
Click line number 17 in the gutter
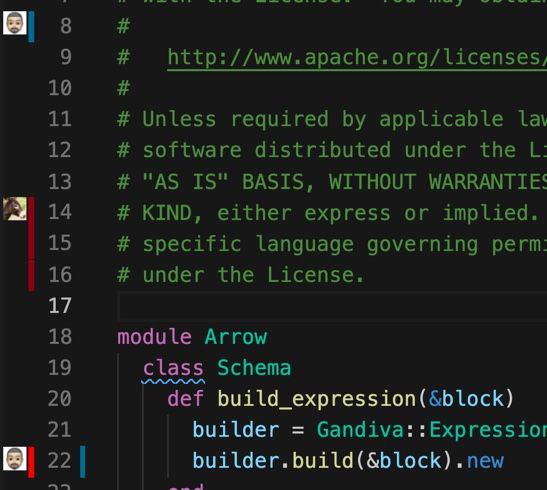(x=60, y=306)
